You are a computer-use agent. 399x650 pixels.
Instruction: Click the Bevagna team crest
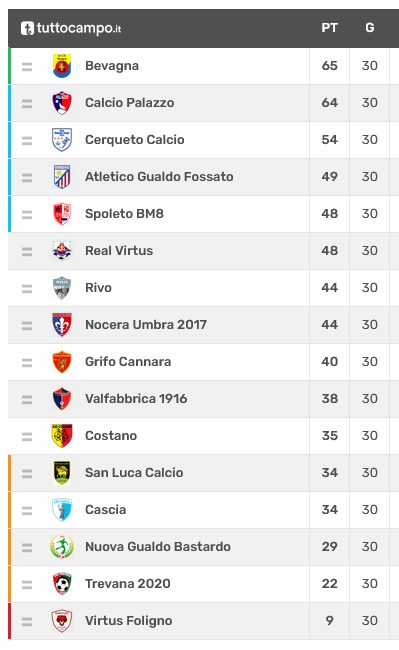tap(62, 66)
